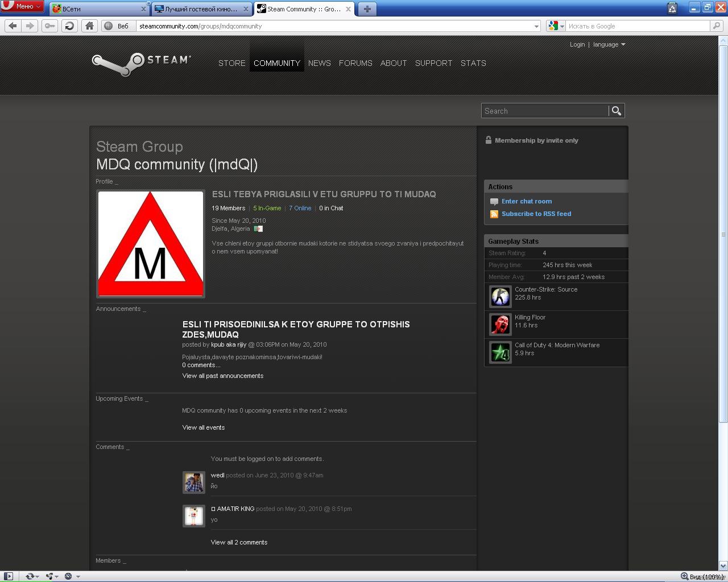Open the FORUMS menu item
This screenshot has width=728, height=582.
point(355,63)
